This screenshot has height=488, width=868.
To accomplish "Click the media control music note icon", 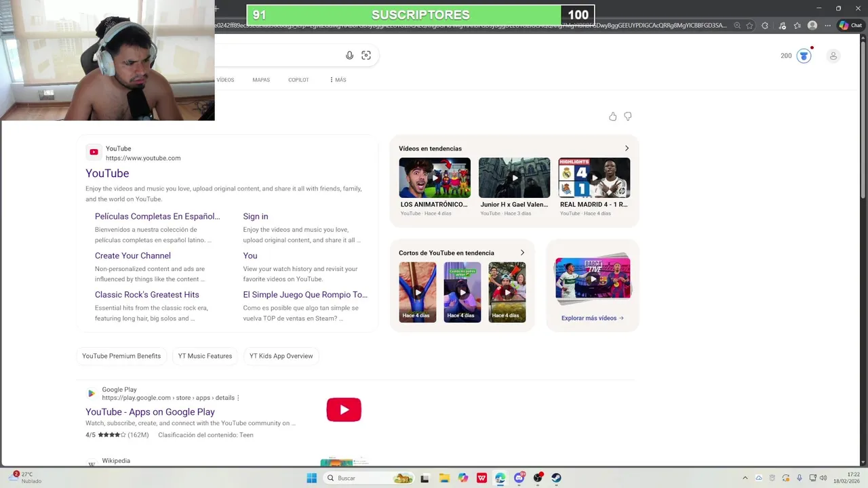I will click(x=782, y=26).
